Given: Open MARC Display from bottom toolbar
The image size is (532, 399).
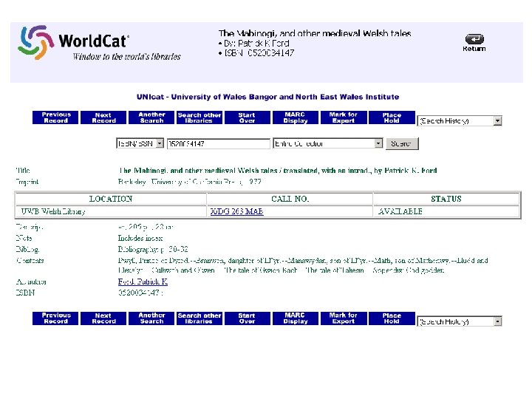Looking at the screenshot, I should pyautogui.click(x=296, y=318).
